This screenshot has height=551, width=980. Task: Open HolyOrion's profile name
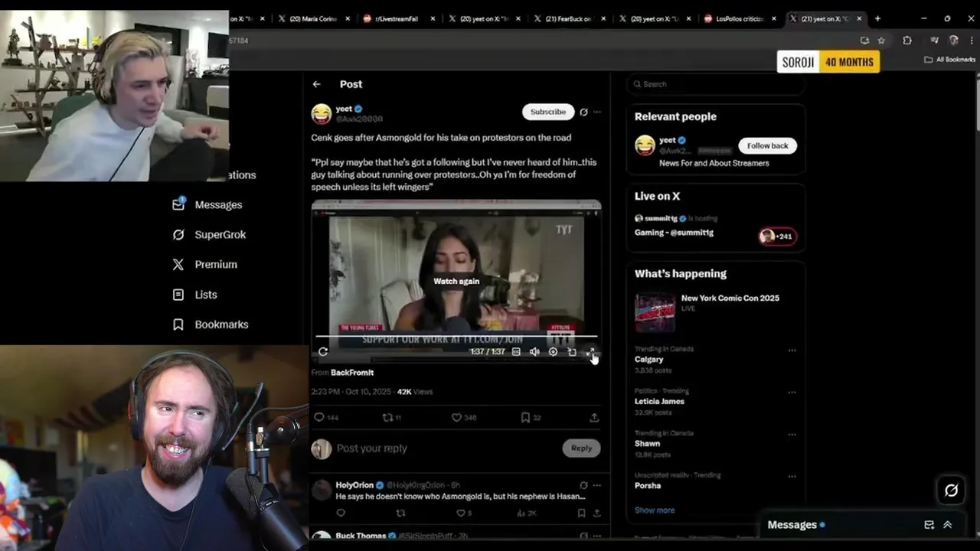tap(354, 485)
